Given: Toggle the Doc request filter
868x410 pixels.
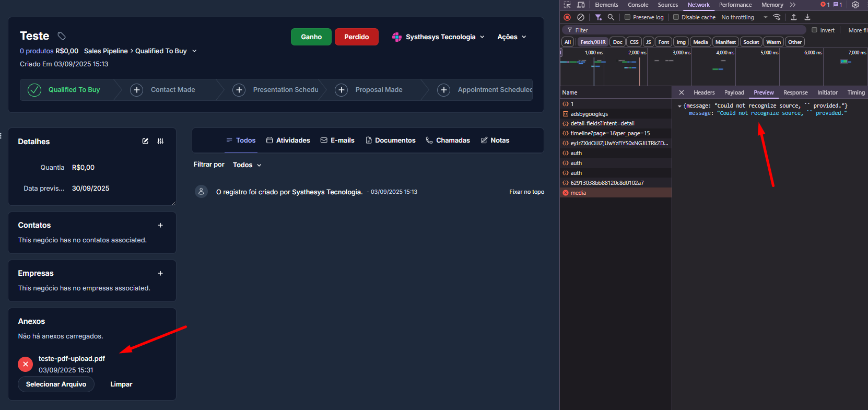Looking at the screenshot, I should coord(617,42).
